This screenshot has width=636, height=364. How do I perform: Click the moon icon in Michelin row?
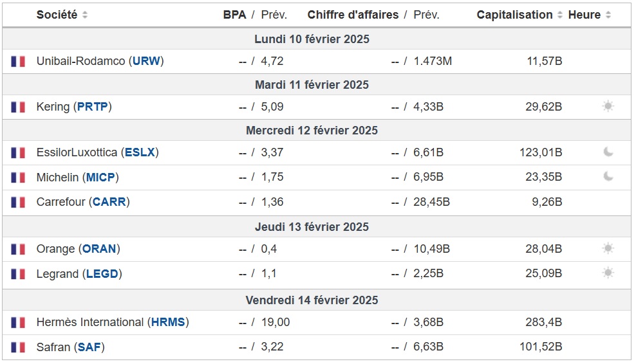click(x=608, y=177)
